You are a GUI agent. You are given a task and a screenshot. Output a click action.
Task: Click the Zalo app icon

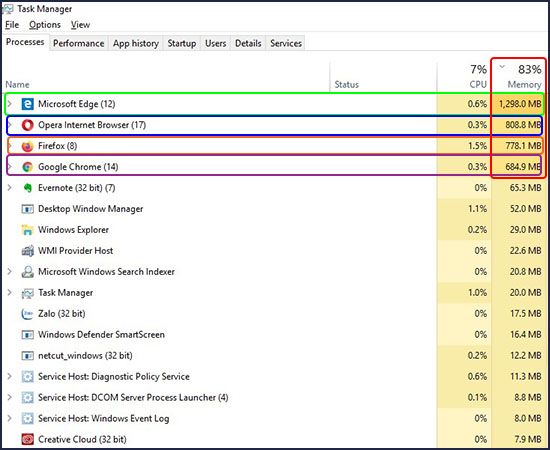(27, 314)
